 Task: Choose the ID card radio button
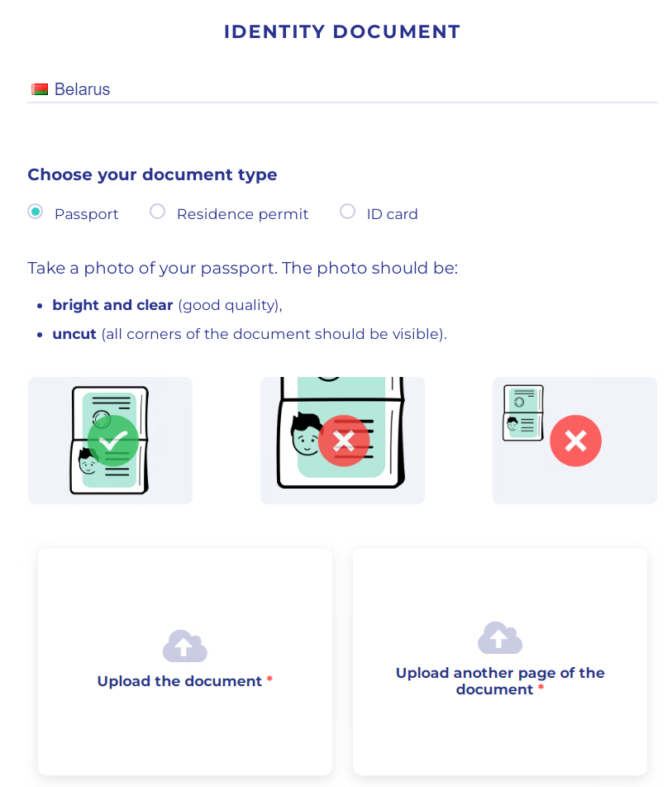347,212
